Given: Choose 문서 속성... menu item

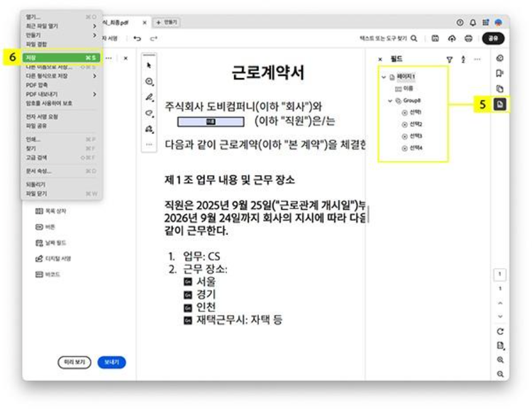Looking at the screenshot, I should pyautogui.click(x=61, y=171).
